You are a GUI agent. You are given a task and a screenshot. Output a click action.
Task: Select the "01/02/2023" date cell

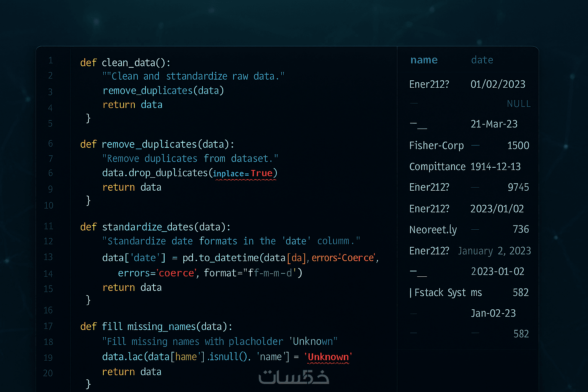click(x=498, y=84)
